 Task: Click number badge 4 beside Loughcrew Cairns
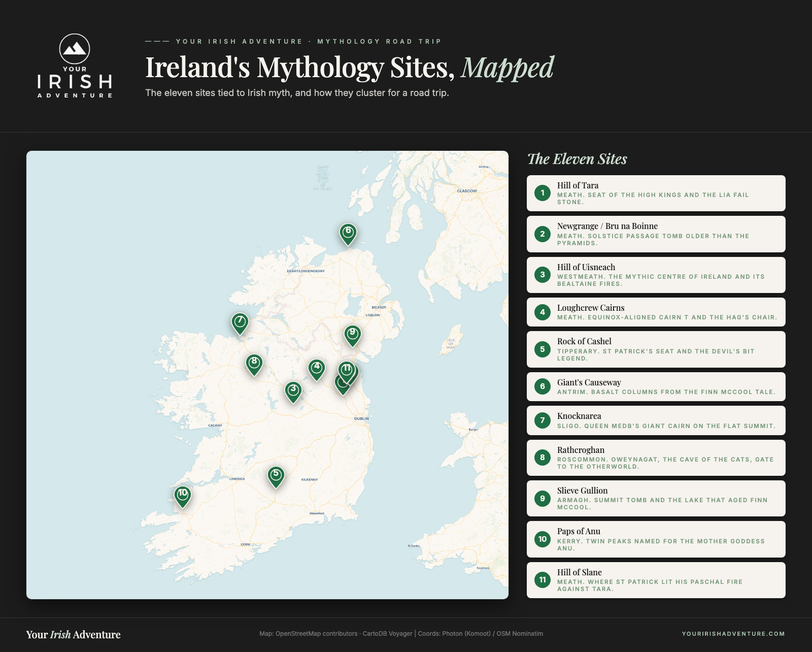[x=543, y=312]
